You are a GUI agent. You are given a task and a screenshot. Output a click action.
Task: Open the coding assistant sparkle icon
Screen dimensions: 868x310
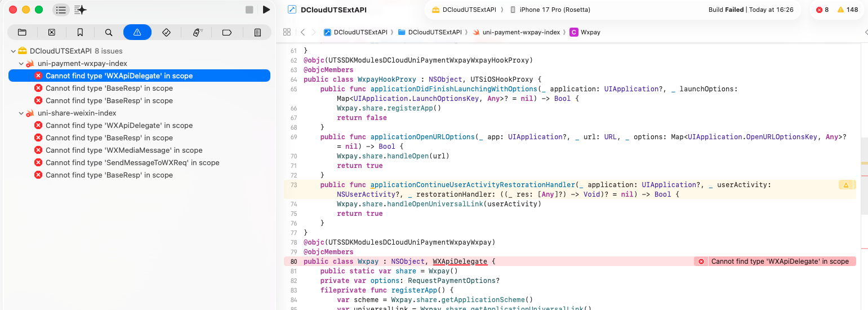[x=81, y=10]
